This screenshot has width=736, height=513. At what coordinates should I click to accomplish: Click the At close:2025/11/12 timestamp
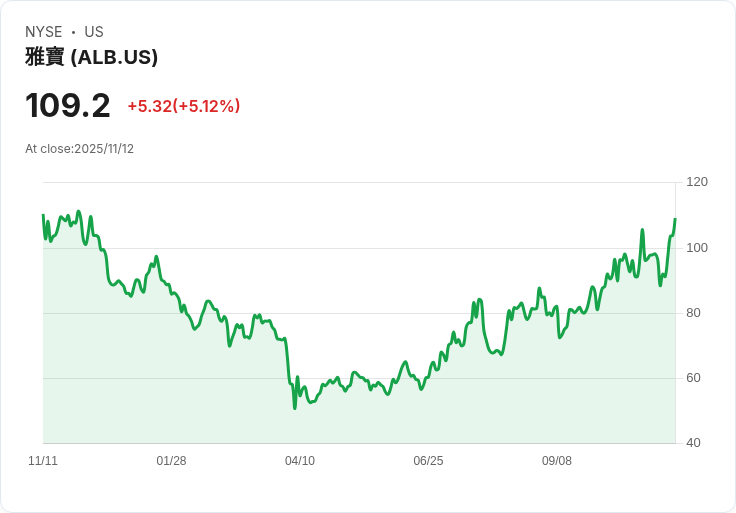[79, 149]
